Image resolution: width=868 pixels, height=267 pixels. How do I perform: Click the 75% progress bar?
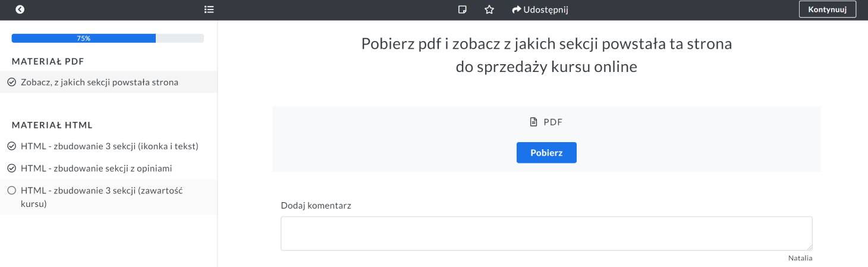108,38
